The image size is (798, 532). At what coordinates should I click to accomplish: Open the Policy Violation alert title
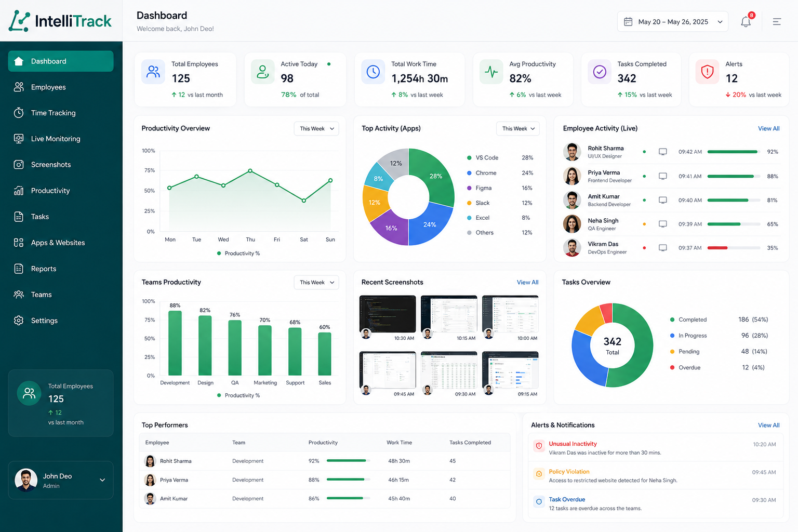pyautogui.click(x=569, y=472)
